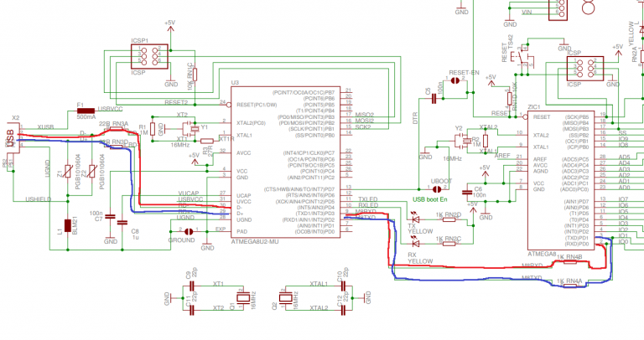Viewport: 644px width, 340px height.
Task: Select resistor RN3A 22R
Action: coord(117,129)
